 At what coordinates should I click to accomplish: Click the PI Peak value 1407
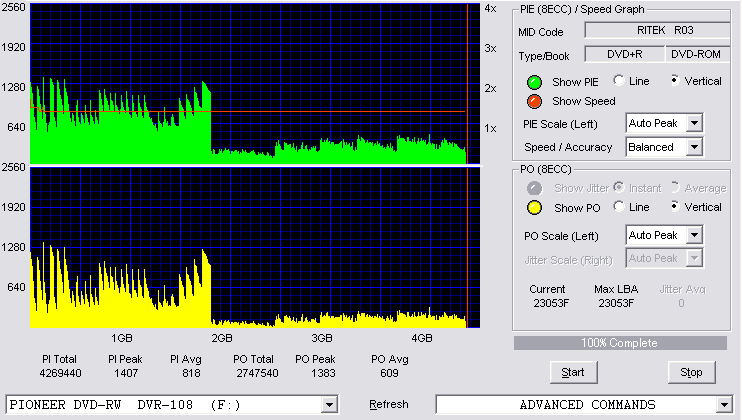[x=126, y=373]
